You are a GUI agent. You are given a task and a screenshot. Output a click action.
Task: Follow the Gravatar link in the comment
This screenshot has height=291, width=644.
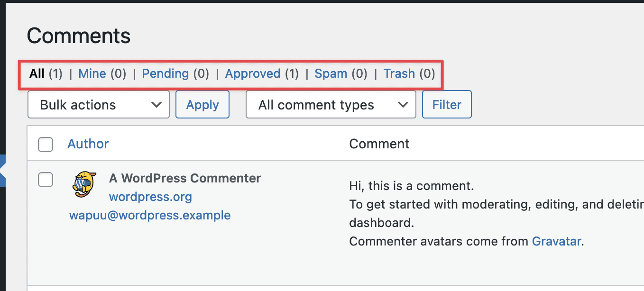556,241
